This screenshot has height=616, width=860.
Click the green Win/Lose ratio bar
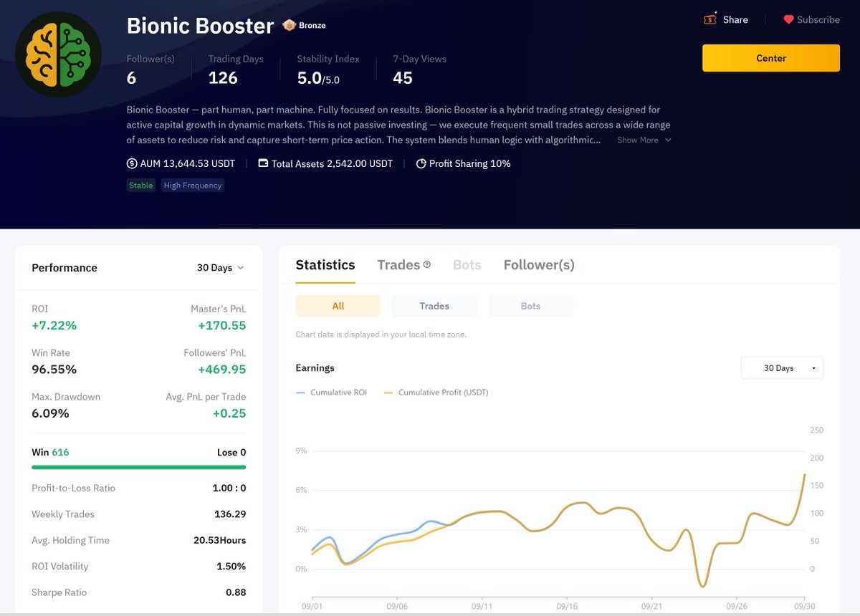138,467
